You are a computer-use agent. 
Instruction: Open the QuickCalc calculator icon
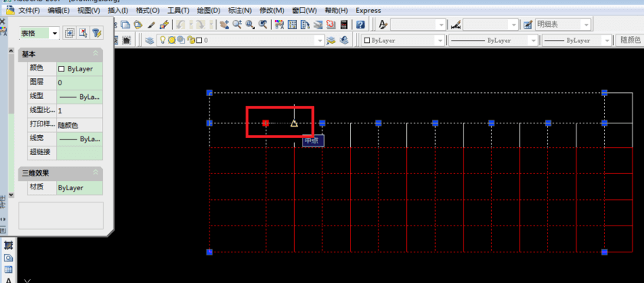coord(344,25)
